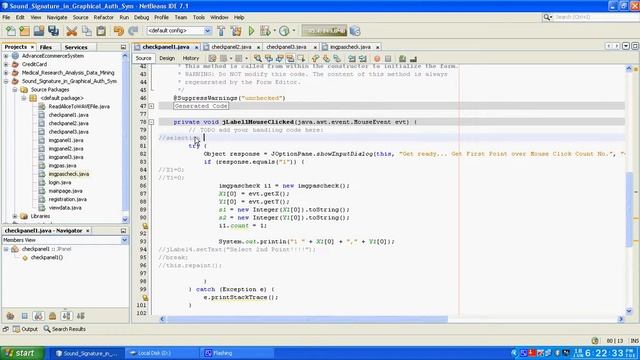This screenshot has width=640, height=360.
Task: Click Shift Line Right icon
Action: pyautogui.click(x=362, y=59)
